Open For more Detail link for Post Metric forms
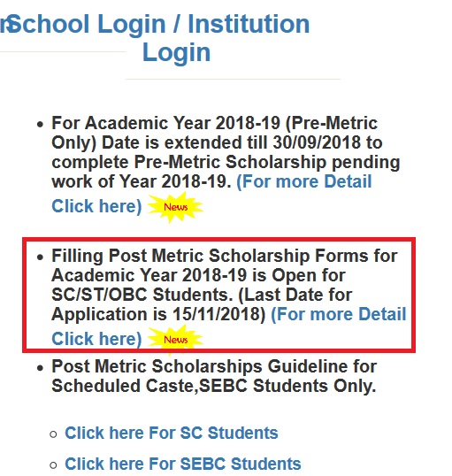This screenshot has width=452, height=476. click(x=338, y=314)
